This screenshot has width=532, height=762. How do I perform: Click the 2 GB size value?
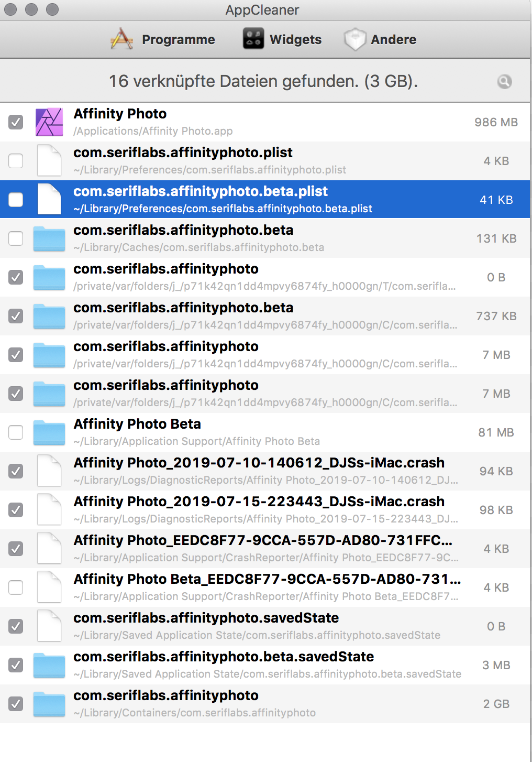tap(496, 704)
